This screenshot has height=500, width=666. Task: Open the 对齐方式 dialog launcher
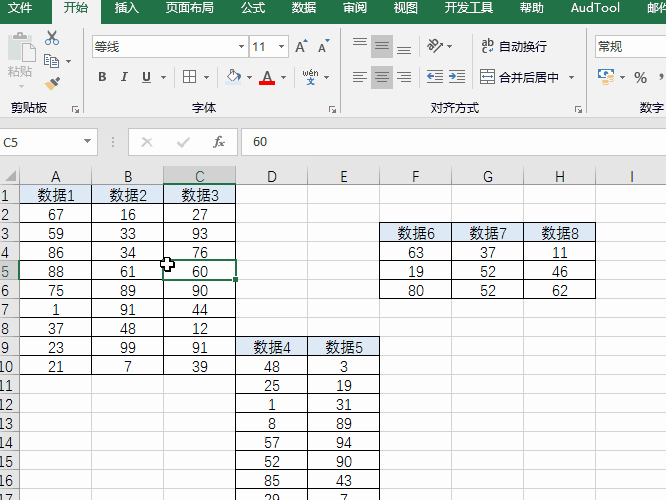[x=578, y=110]
